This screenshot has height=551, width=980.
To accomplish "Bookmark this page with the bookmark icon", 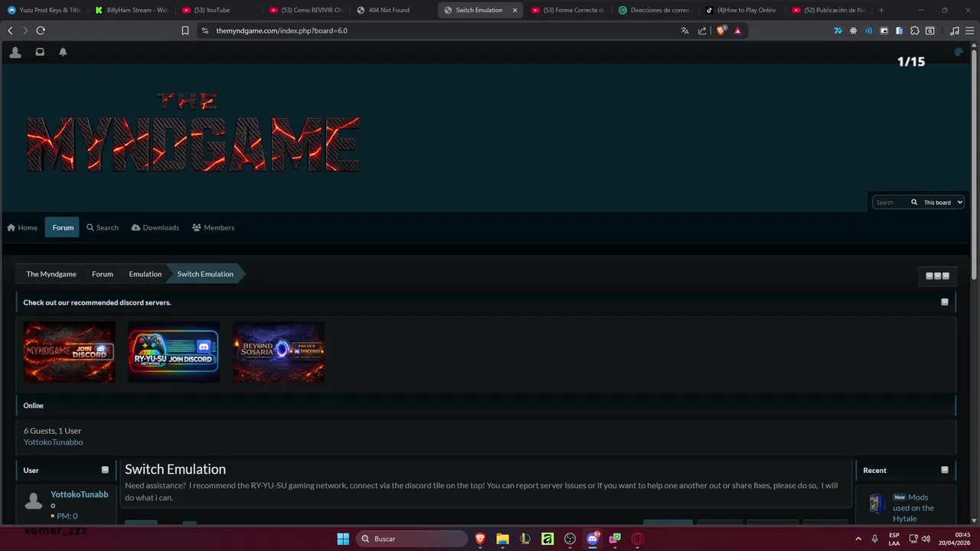I will (x=185, y=31).
